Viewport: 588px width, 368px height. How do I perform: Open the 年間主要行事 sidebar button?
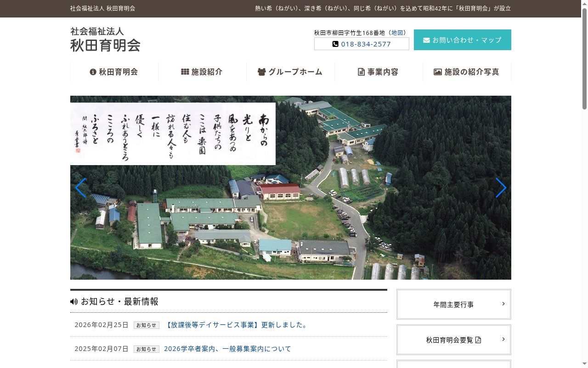(454, 305)
